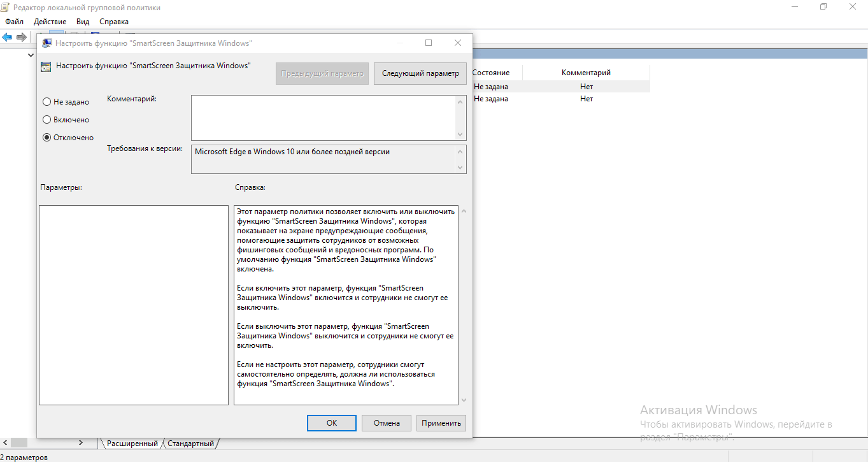Switch to the "Расширенный" tab
Viewport: 868px width, 462px height.
click(132, 443)
